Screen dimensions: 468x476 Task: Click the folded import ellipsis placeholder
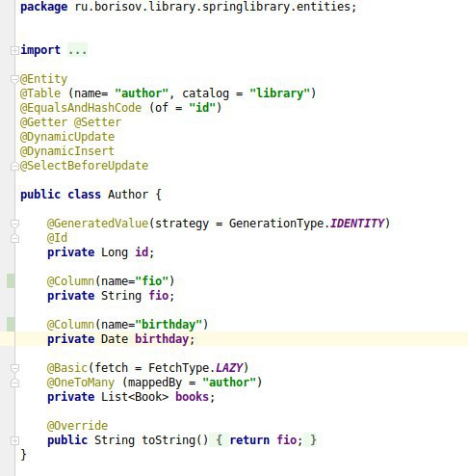[77, 50]
